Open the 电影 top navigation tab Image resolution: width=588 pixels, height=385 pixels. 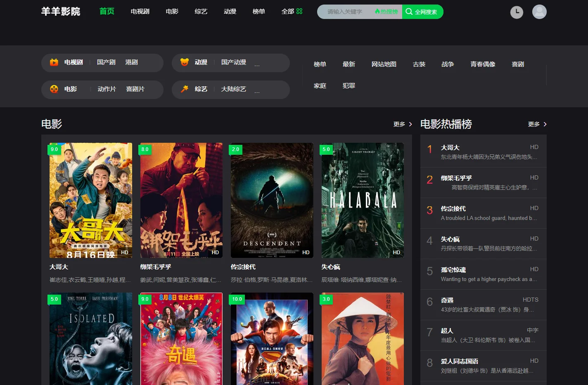(x=172, y=12)
